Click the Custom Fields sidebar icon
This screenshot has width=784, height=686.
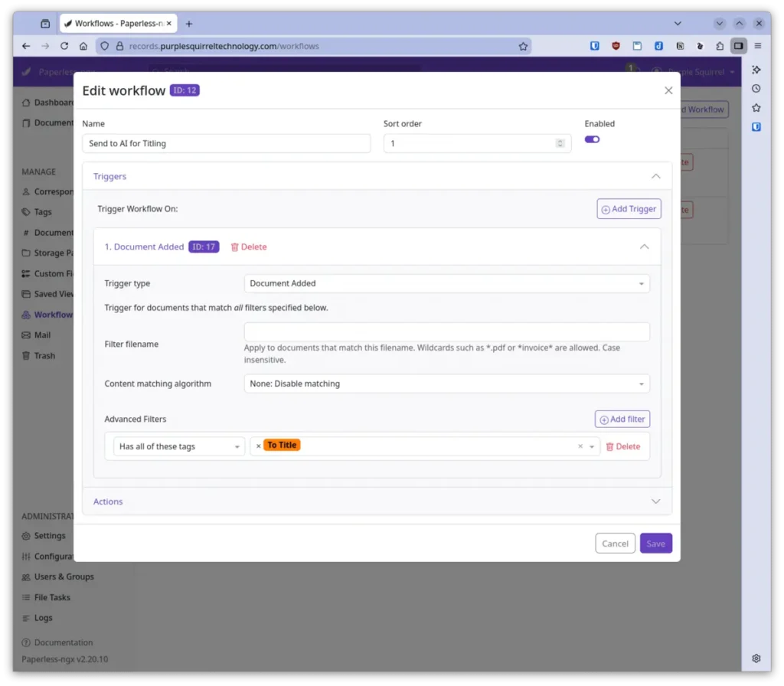[x=25, y=273]
